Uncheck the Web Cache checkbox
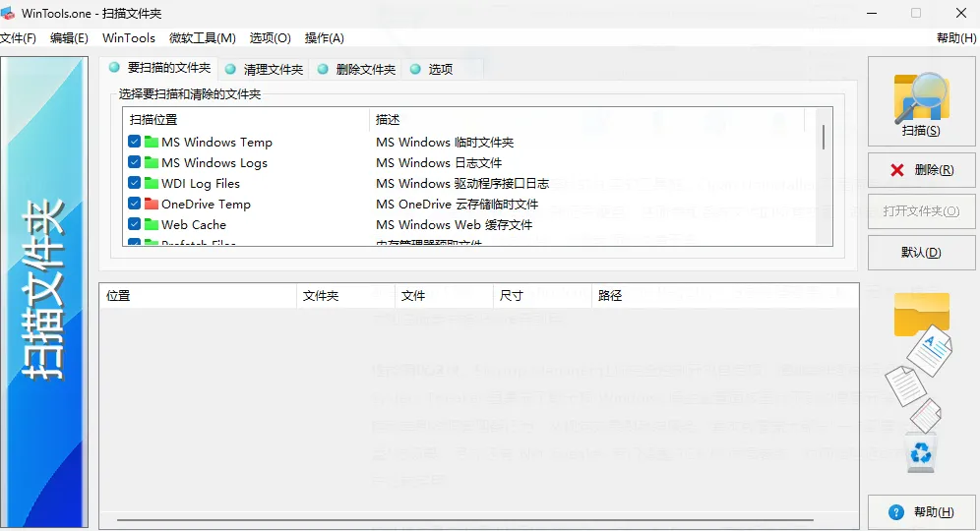 (x=135, y=224)
